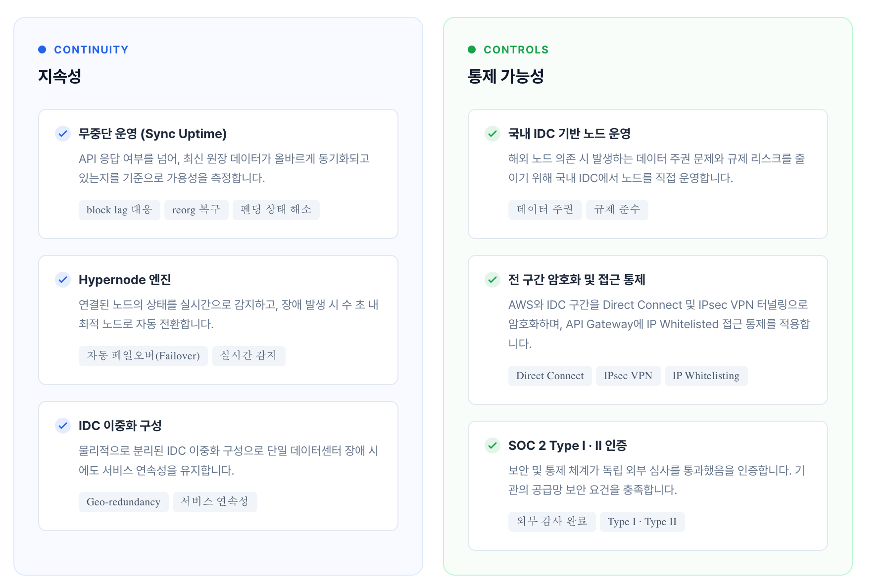Select the 'block lag 대응' tag
Image resolution: width=886 pixels, height=588 pixels.
119,210
